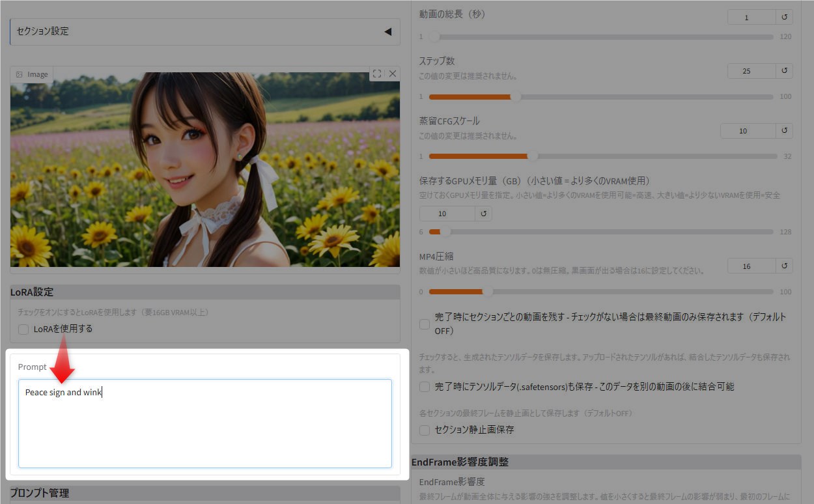The image size is (814, 504).
Task: Remove the uploaded image
Action: pyautogui.click(x=392, y=74)
